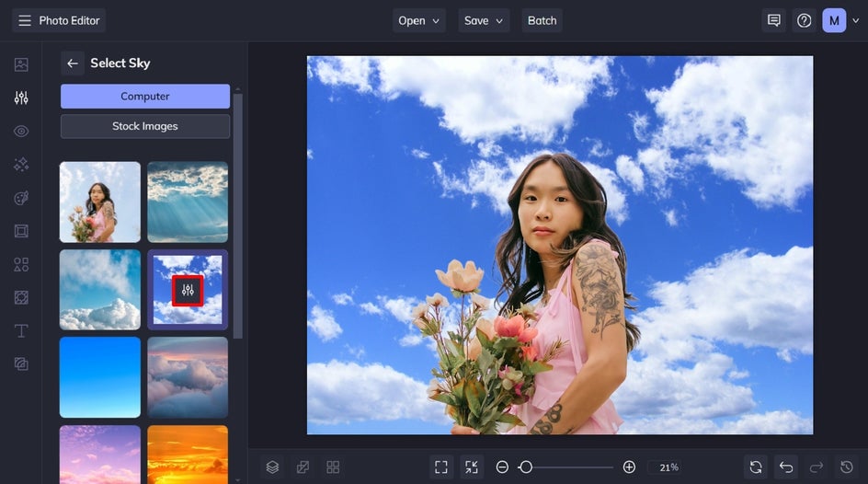Open the Frames sidebar icon
This screenshot has width=868, height=484.
21,231
